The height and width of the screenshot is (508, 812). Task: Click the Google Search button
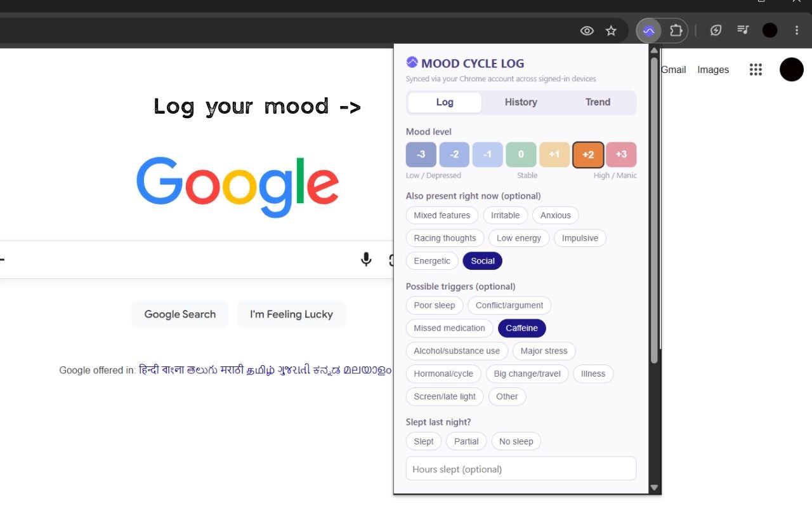click(x=180, y=314)
